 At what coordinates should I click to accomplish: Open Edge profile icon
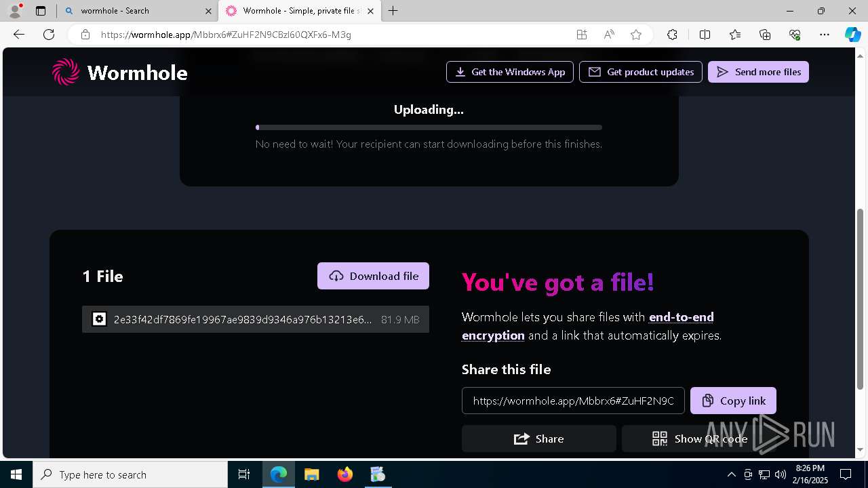[x=14, y=11]
